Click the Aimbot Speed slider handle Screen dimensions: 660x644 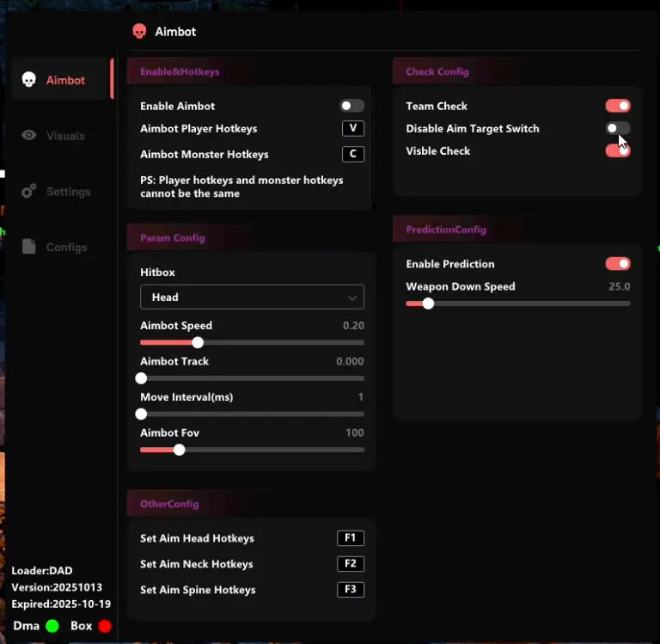pyautogui.click(x=198, y=342)
